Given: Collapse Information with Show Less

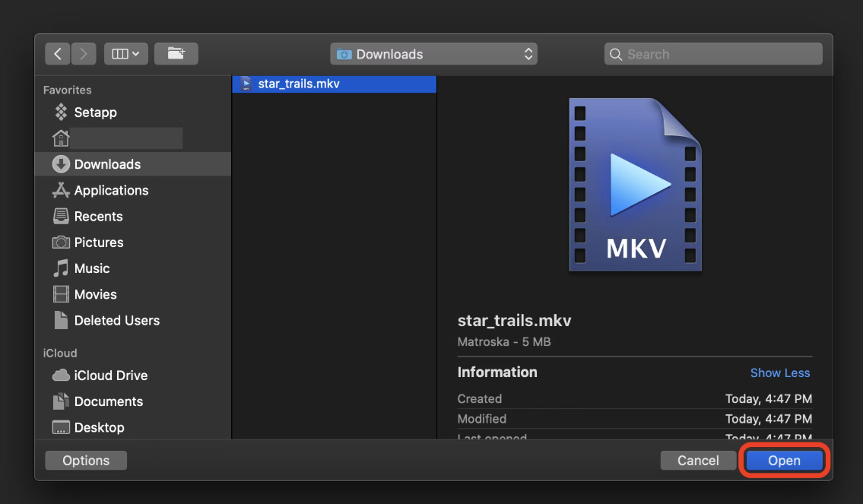Looking at the screenshot, I should pyautogui.click(x=780, y=372).
